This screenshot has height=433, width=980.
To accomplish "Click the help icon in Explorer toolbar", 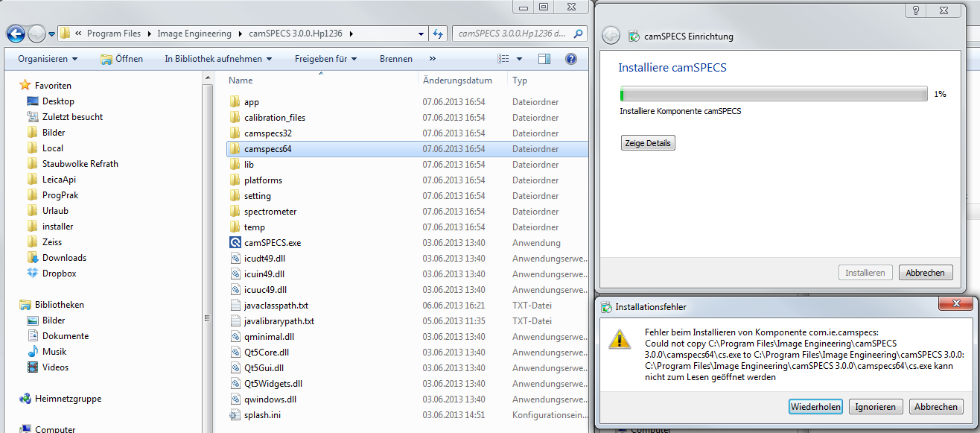I will [x=571, y=59].
